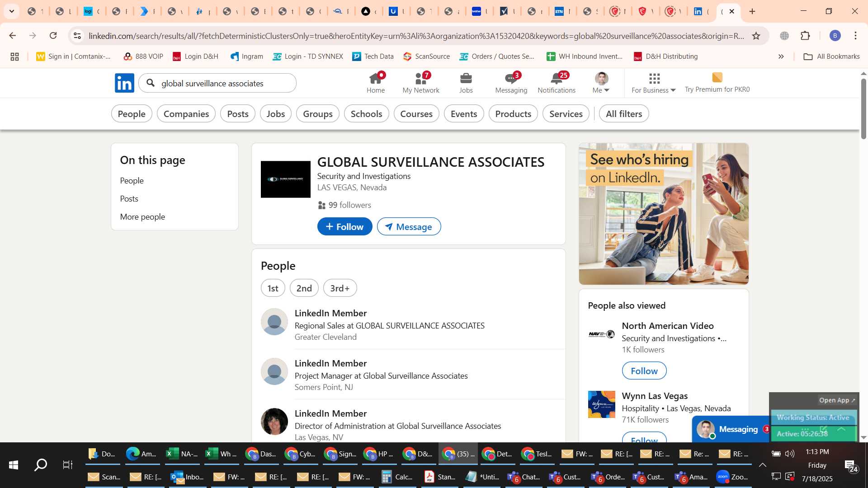Open All filters panel

[x=624, y=114]
